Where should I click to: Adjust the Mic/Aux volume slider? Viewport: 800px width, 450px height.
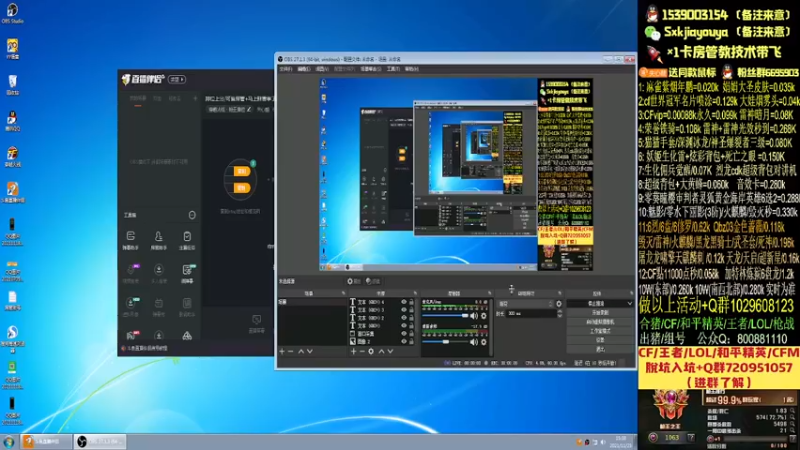click(446, 316)
